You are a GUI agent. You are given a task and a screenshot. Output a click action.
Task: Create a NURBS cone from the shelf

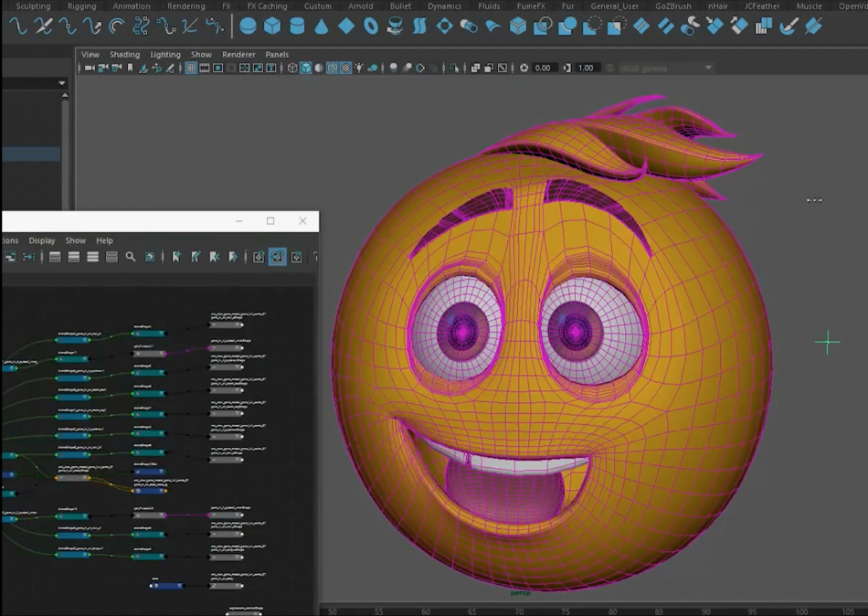[322, 26]
